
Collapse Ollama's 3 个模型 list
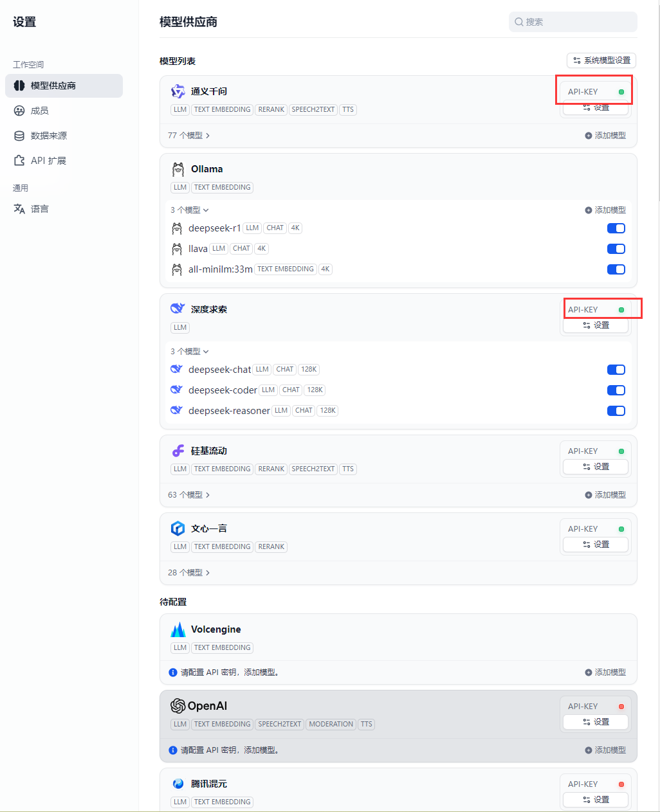pos(190,210)
